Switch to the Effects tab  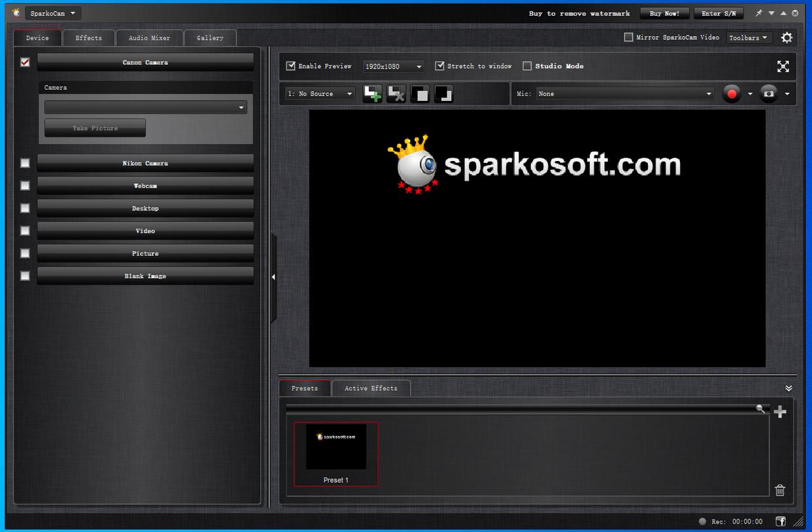pyautogui.click(x=89, y=38)
